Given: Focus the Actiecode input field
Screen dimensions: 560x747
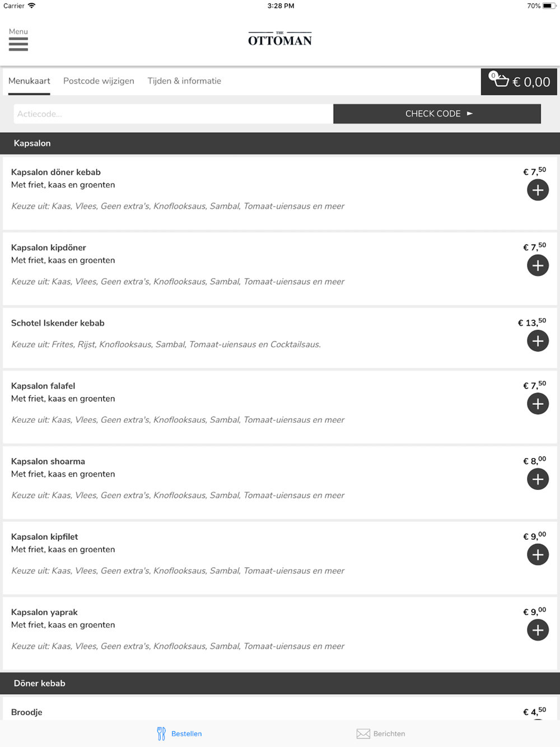Looking at the screenshot, I should coord(173,114).
